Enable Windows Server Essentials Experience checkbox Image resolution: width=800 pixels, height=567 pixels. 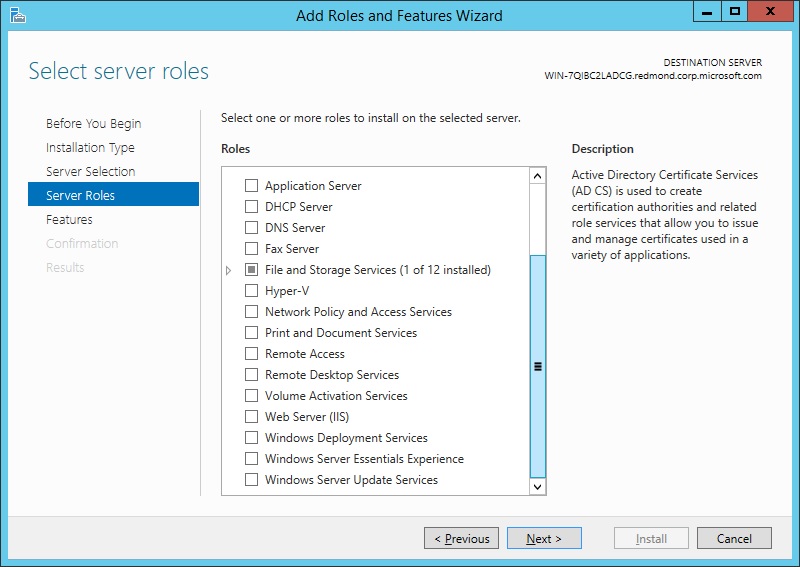(252, 458)
